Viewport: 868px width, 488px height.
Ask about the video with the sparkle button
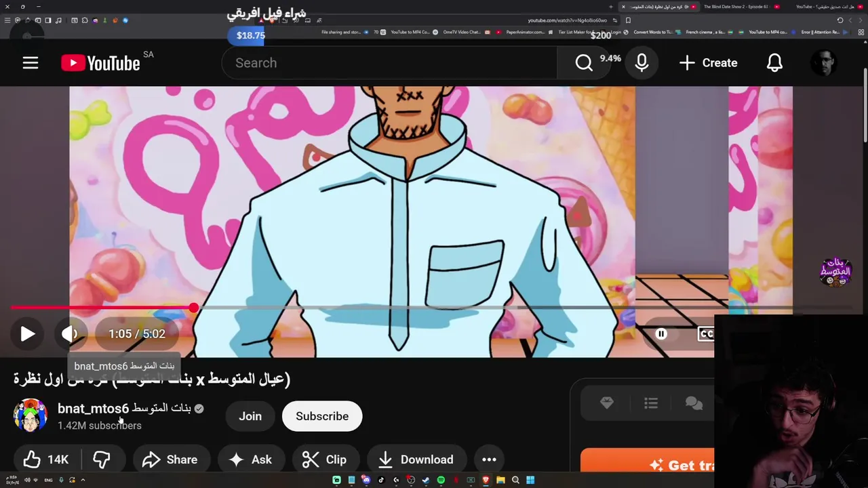point(251,460)
